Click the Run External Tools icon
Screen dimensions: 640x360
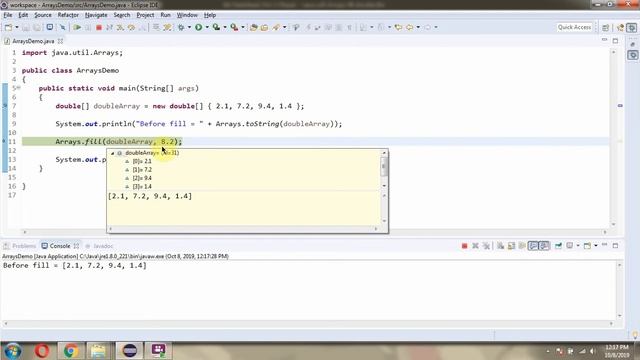(x=234, y=27)
